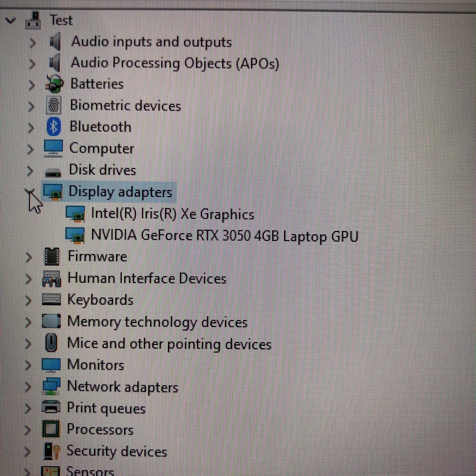Select the Batteries label

97,84
